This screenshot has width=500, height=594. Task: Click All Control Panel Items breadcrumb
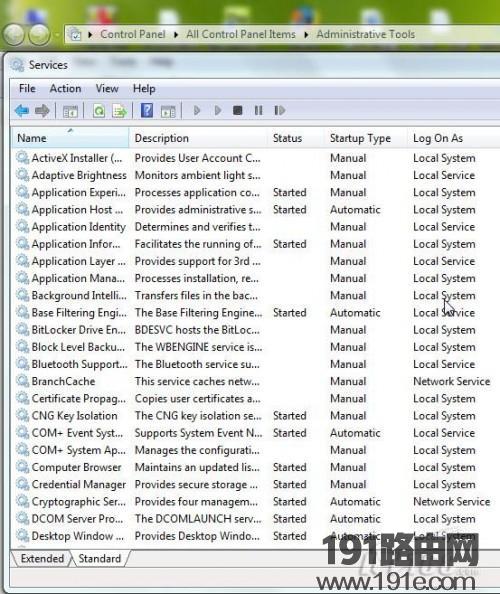[241, 34]
